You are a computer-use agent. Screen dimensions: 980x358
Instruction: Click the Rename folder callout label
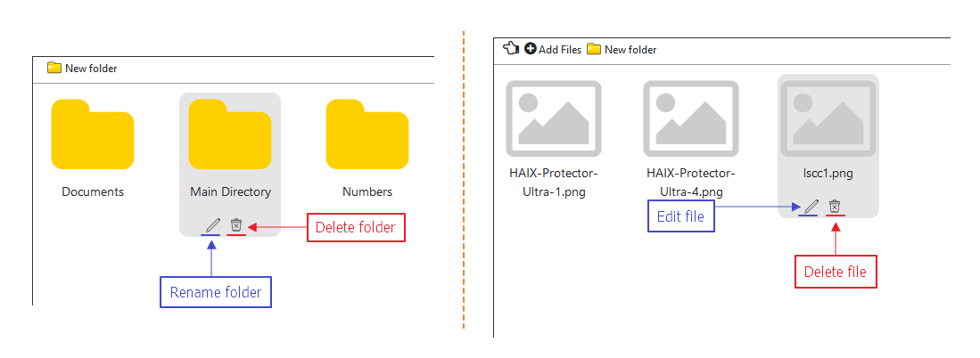216,292
